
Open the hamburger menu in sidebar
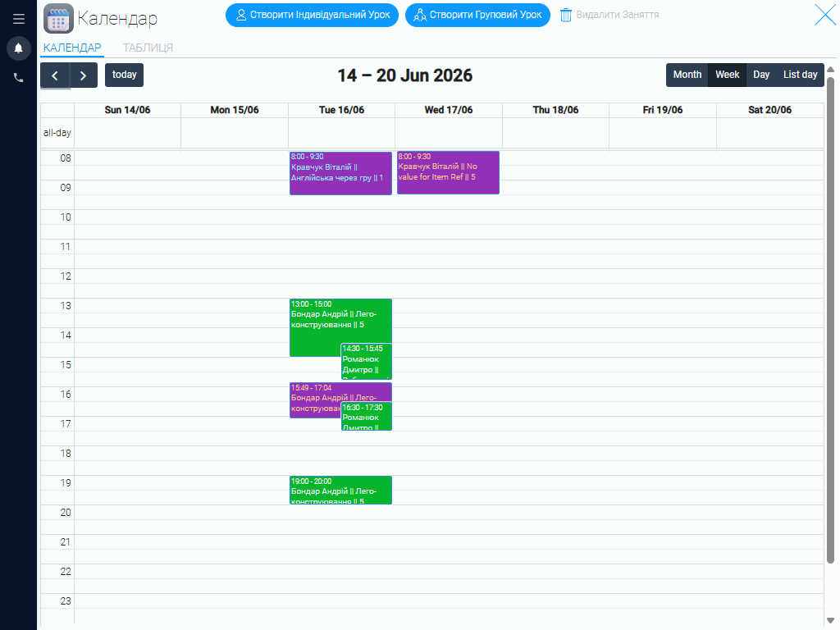(x=18, y=19)
